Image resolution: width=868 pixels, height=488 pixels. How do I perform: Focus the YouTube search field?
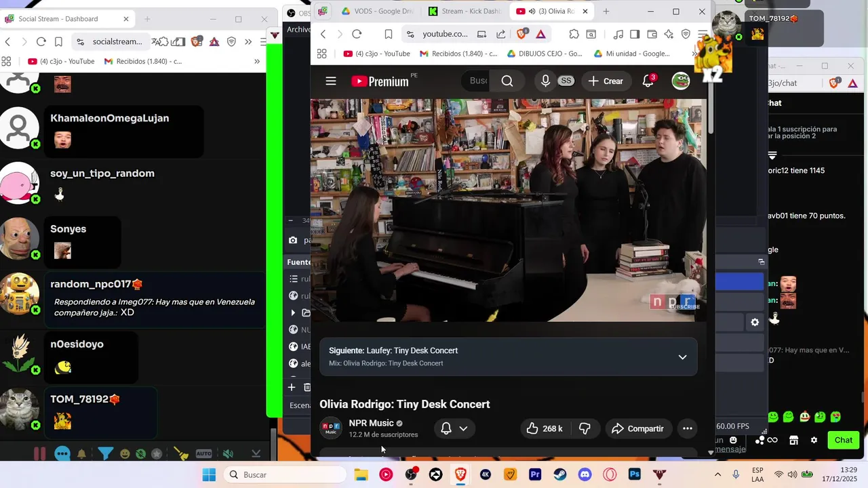(x=477, y=81)
